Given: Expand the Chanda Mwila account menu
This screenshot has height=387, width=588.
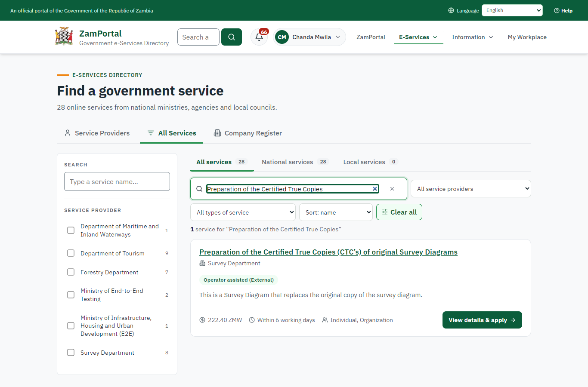Looking at the screenshot, I should (x=309, y=37).
